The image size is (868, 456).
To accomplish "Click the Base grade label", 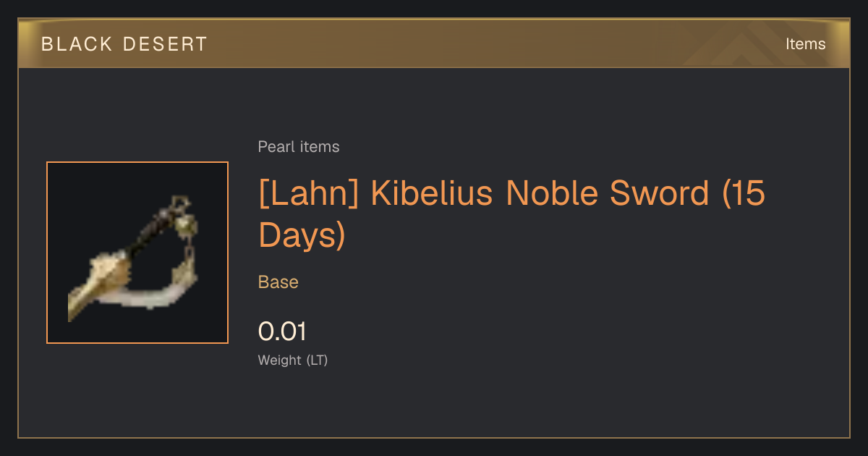I will coord(278,282).
